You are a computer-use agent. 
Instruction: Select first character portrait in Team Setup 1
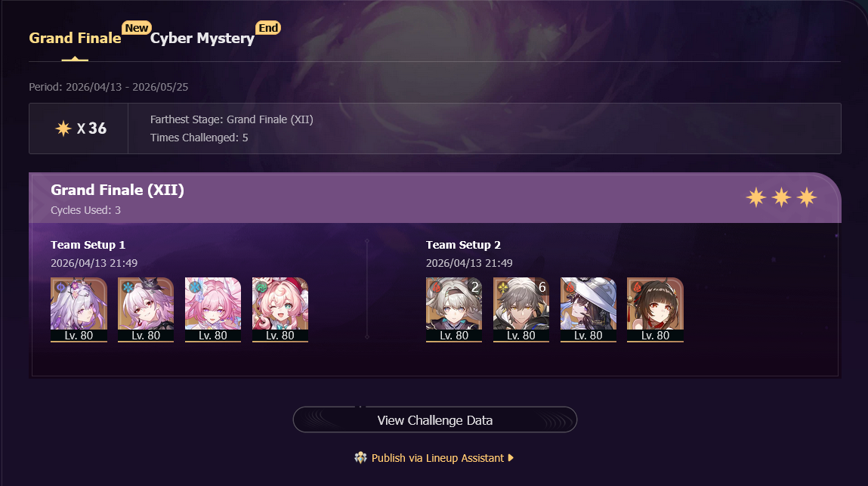click(x=79, y=310)
